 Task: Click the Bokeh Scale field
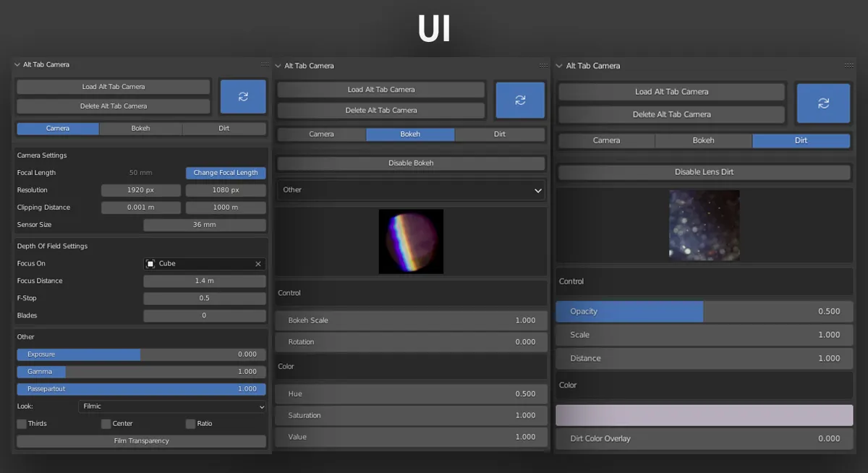411,320
